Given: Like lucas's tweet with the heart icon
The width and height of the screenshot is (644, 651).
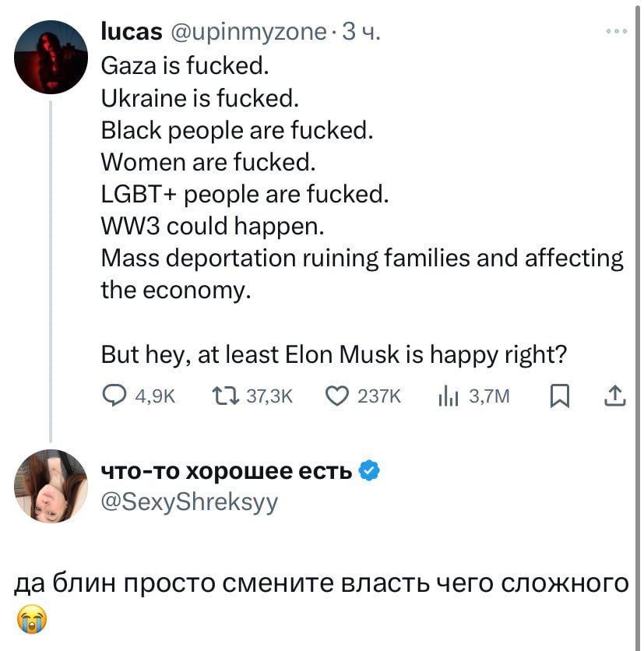Looking at the screenshot, I should pos(338,398).
